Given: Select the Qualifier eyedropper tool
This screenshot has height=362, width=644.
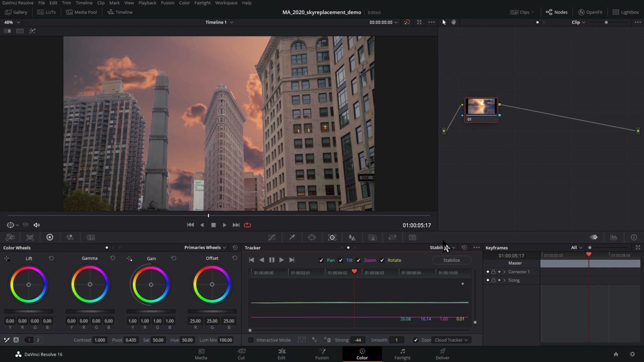Looking at the screenshot, I should pyautogui.click(x=292, y=237).
